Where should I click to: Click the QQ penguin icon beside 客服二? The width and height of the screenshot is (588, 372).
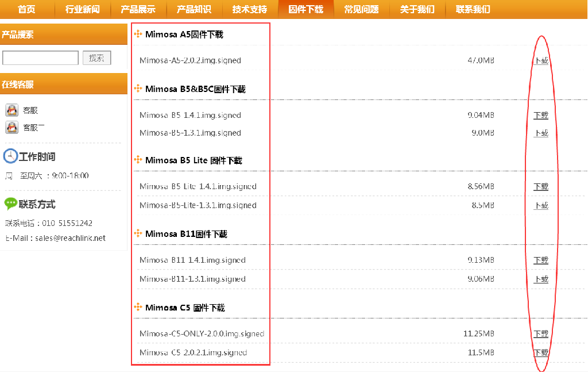(x=12, y=128)
